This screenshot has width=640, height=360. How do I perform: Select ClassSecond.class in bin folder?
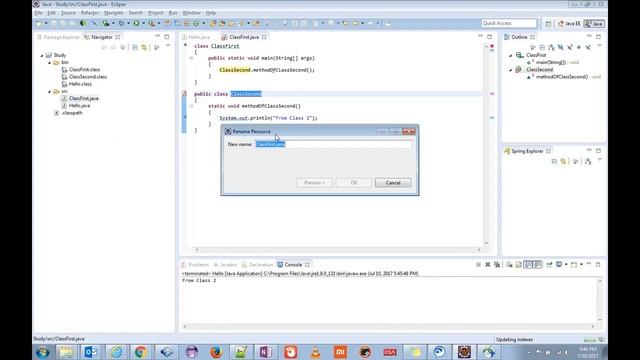(x=88, y=77)
